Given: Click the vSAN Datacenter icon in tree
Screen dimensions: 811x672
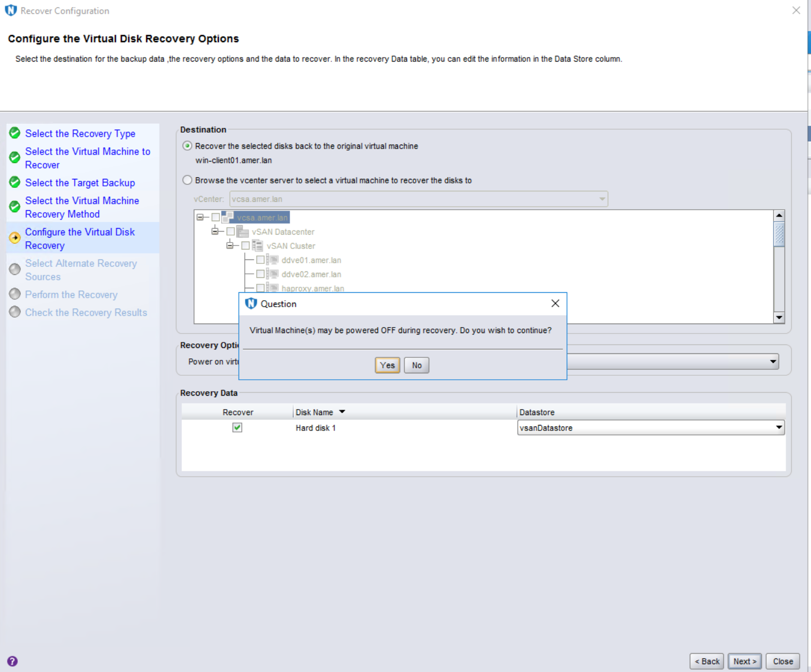Looking at the screenshot, I should point(243,231).
